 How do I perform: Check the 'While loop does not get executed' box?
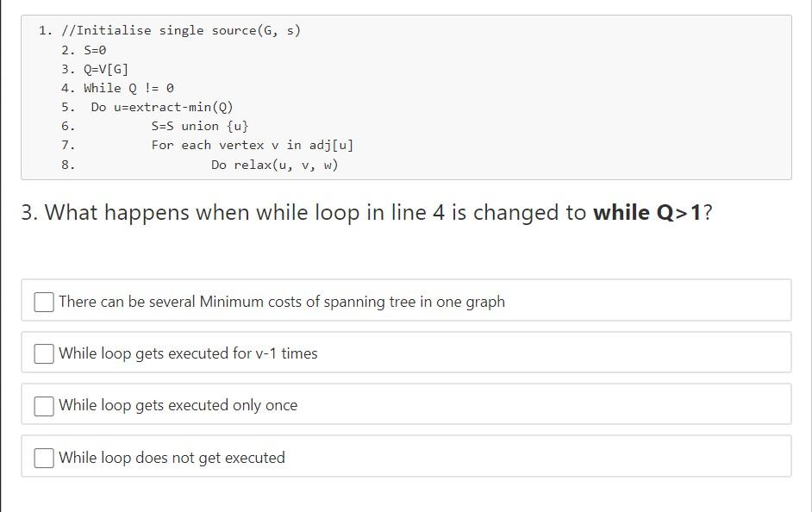coord(43,457)
